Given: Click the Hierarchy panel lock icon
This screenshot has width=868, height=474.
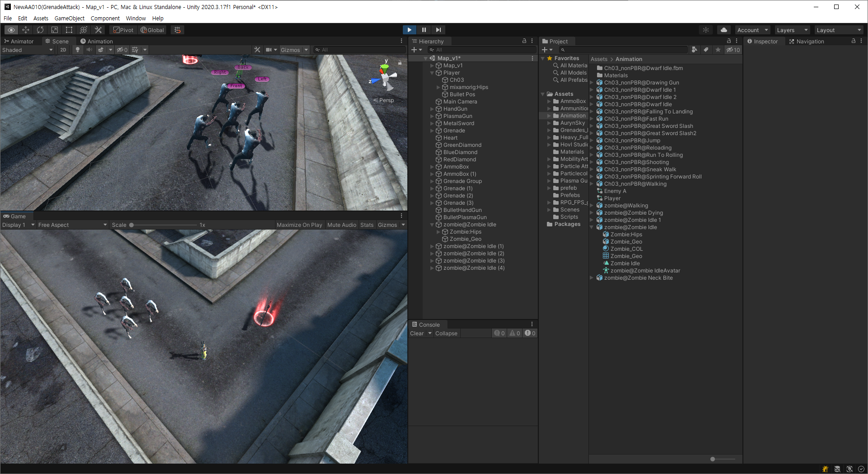Looking at the screenshot, I should pos(524,41).
